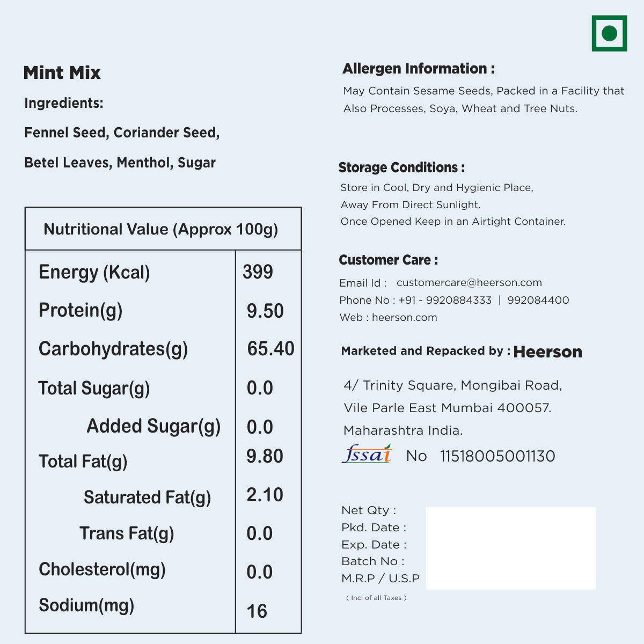Click the Storage Conditions heading
Viewport: 644px width, 644px height.
coord(401,167)
